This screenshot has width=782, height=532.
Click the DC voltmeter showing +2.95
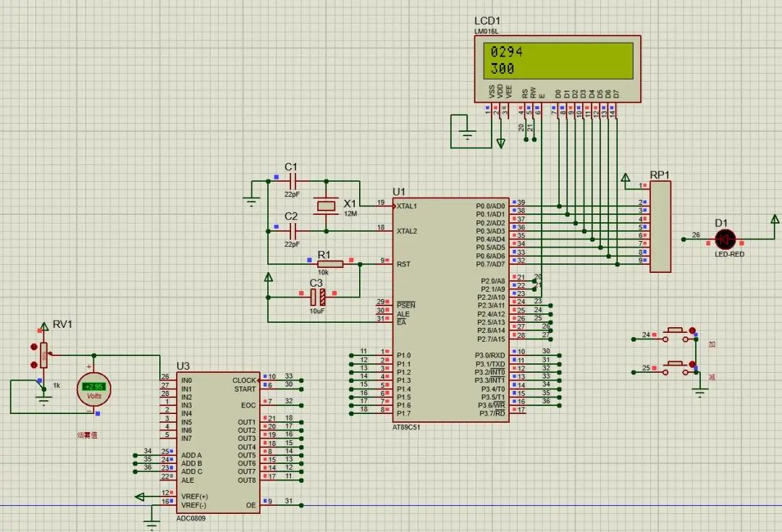(94, 387)
